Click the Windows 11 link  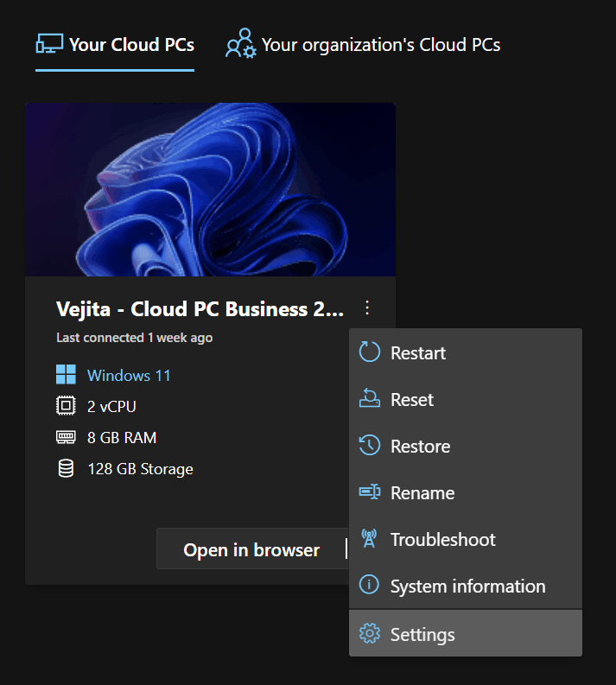coord(129,375)
